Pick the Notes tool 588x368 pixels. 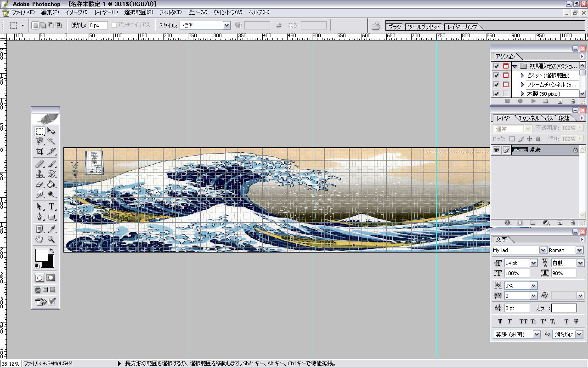(40, 229)
